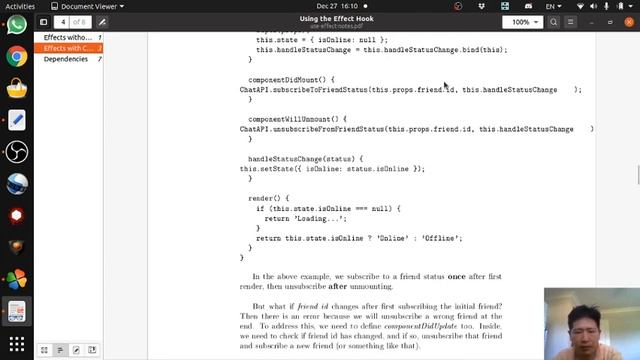Open the annotation pencil tool
Screen dimensions: 640x360
(102, 22)
